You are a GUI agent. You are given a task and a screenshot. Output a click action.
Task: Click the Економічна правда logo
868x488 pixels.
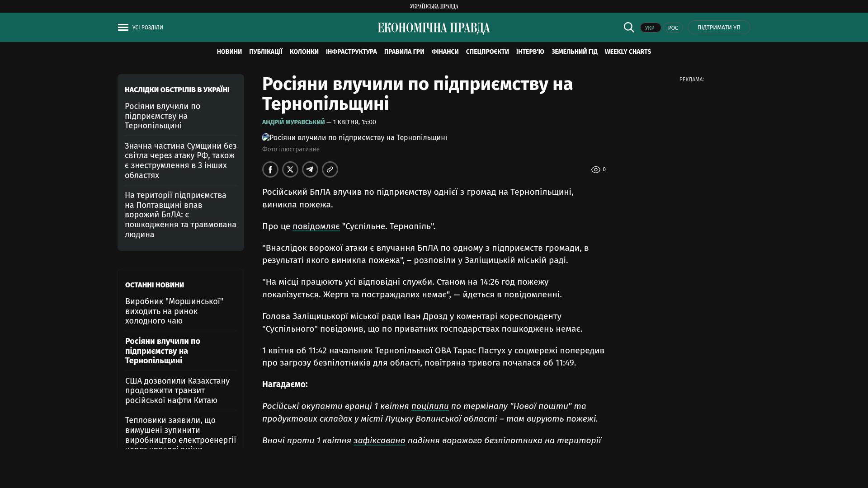(434, 28)
